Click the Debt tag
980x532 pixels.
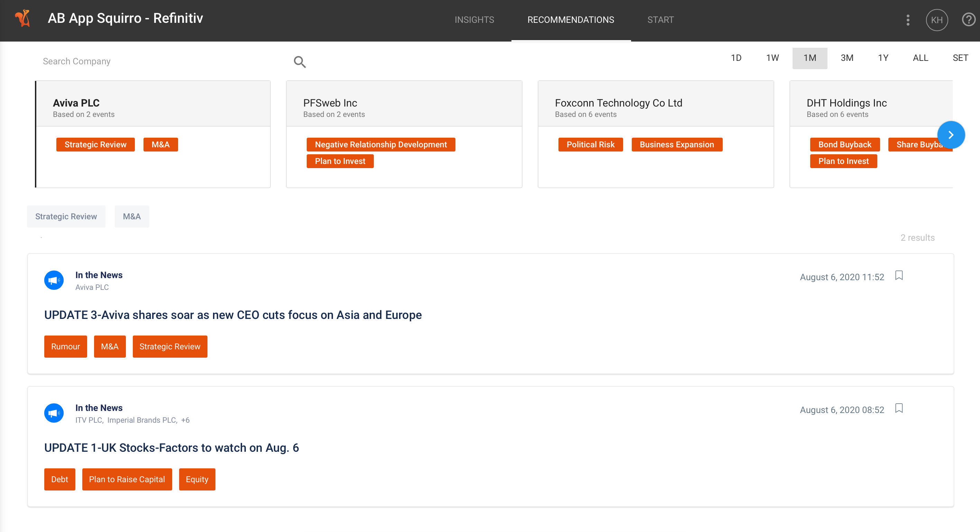pos(59,479)
